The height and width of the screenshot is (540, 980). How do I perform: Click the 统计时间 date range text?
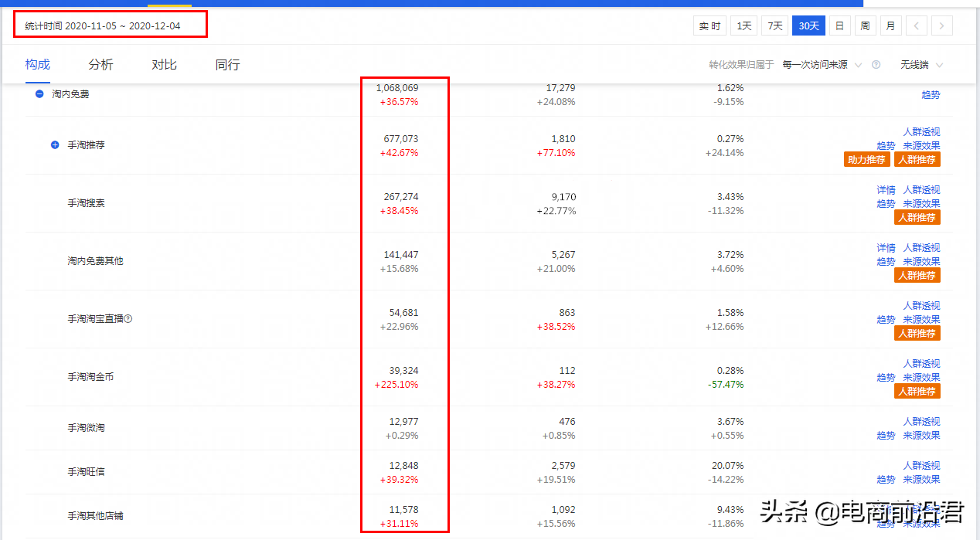(103, 26)
